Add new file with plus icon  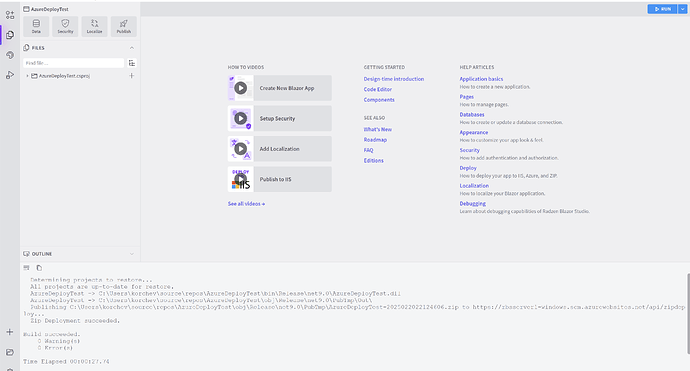pyautogui.click(x=132, y=76)
